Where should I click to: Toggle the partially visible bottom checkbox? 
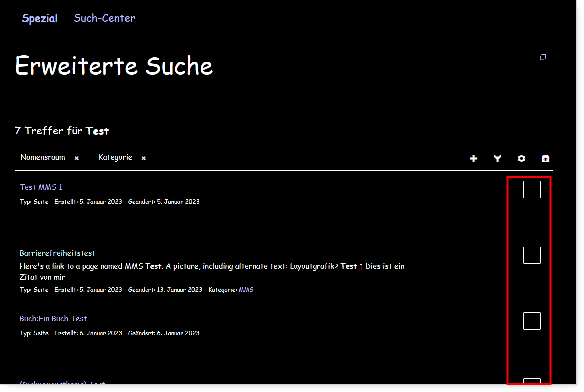[532, 381]
